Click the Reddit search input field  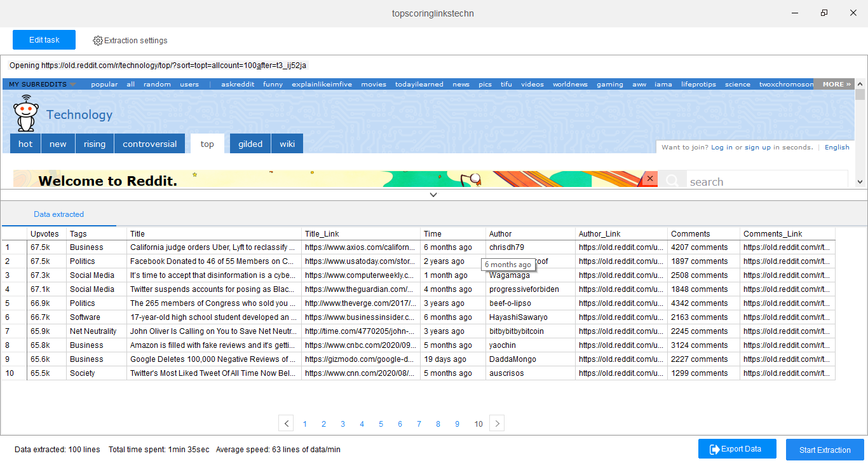point(766,182)
